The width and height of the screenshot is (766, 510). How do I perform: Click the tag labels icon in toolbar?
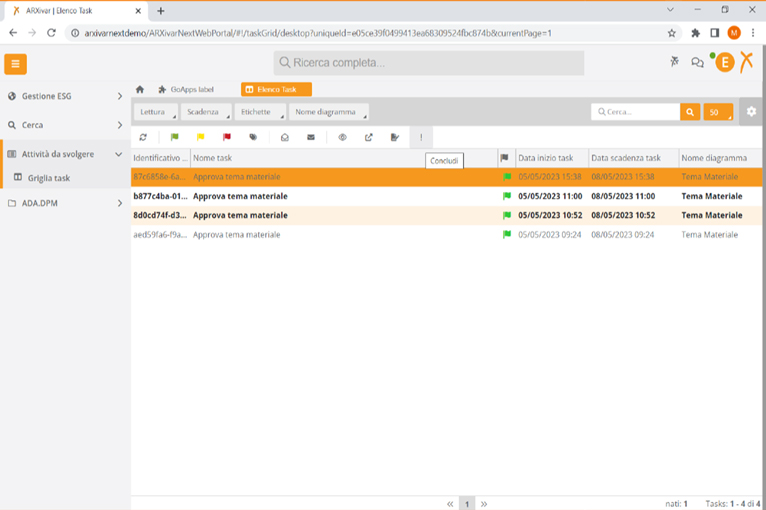(x=253, y=137)
